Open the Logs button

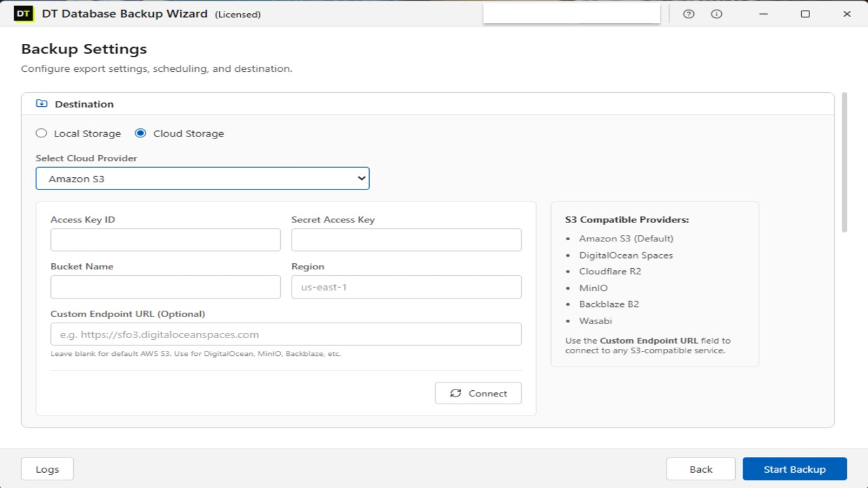pyautogui.click(x=47, y=469)
